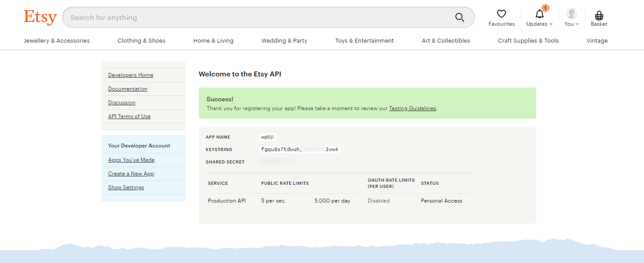This screenshot has width=644, height=263.
Task: Click the Disabled OAuth rate limit value
Action: [379, 201]
